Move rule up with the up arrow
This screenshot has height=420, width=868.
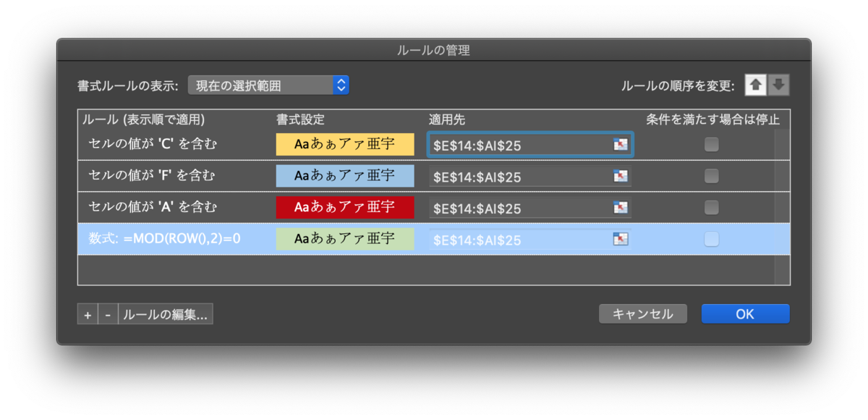pos(755,85)
